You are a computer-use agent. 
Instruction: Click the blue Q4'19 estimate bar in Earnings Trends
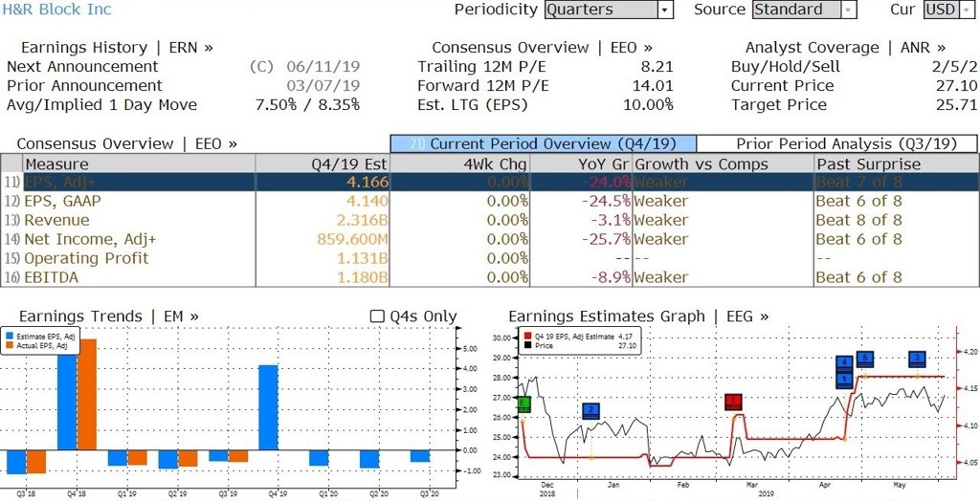coord(268,407)
